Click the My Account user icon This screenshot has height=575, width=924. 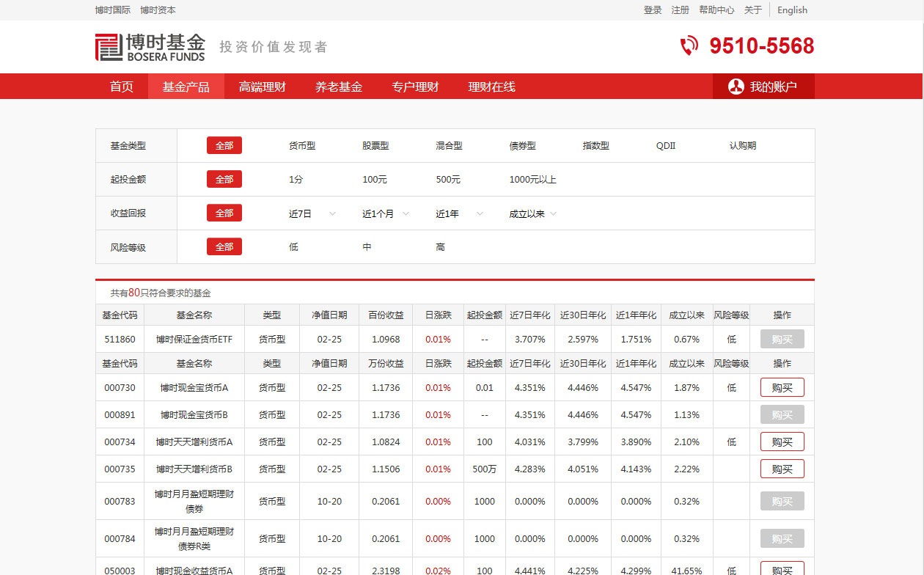(x=736, y=87)
